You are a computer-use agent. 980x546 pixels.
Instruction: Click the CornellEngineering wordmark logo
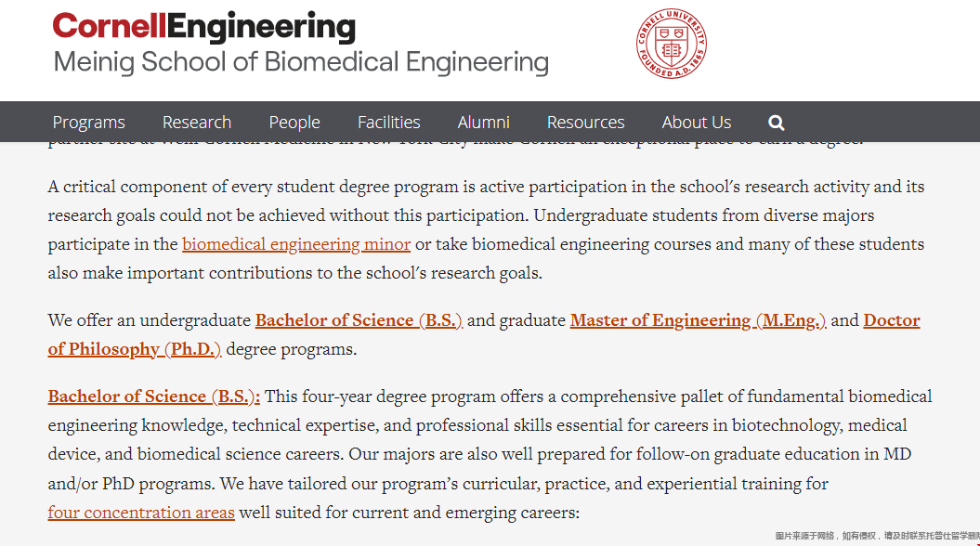tap(203, 27)
